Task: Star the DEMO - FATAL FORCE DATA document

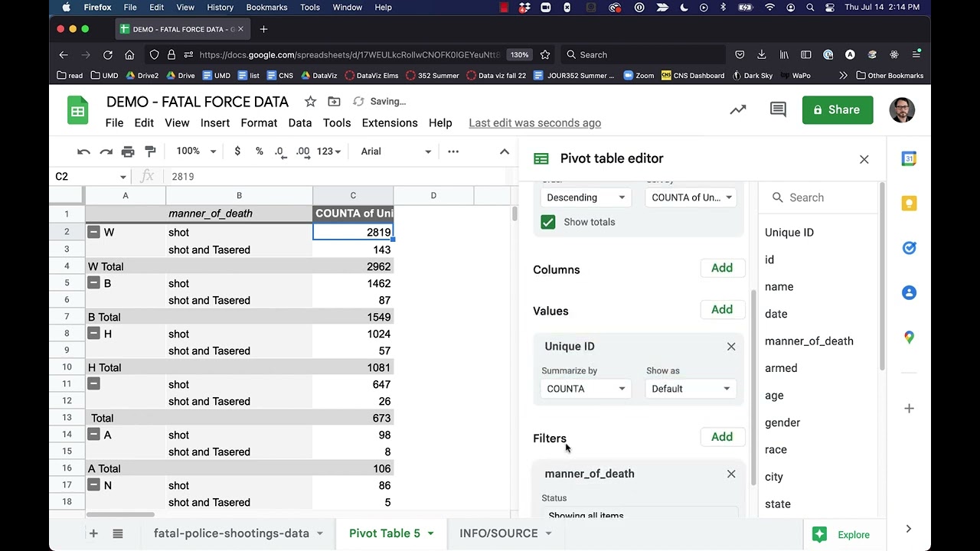Action: pyautogui.click(x=310, y=102)
